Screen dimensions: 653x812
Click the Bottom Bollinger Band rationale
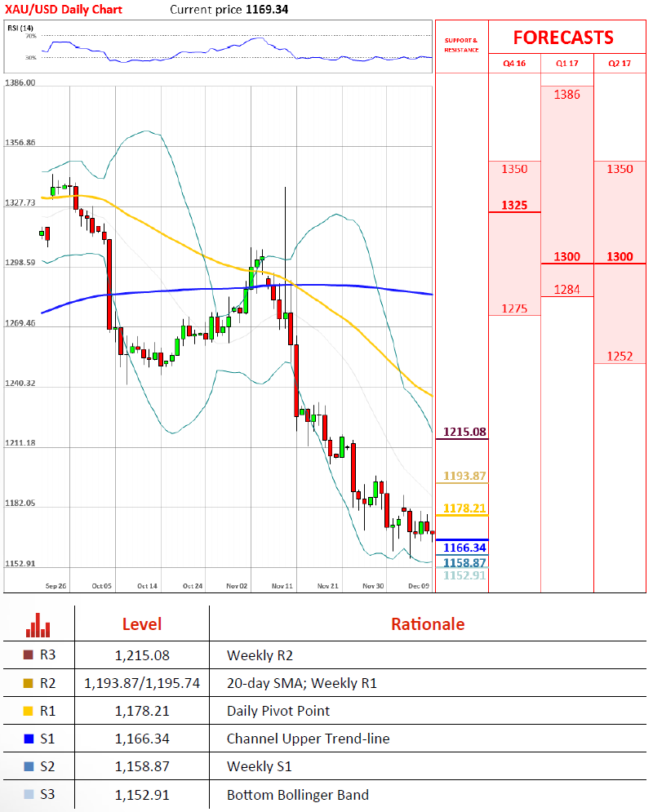coord(298,795)
